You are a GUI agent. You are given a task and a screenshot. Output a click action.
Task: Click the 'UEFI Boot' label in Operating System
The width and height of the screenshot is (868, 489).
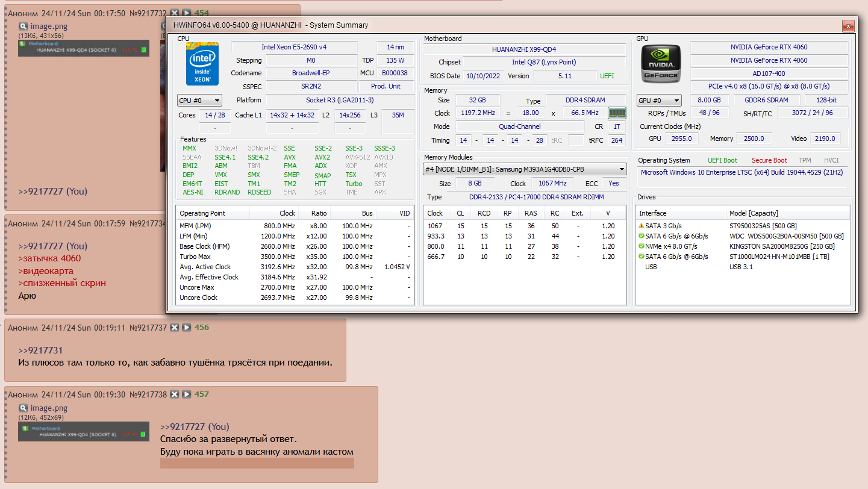[722, 161]
